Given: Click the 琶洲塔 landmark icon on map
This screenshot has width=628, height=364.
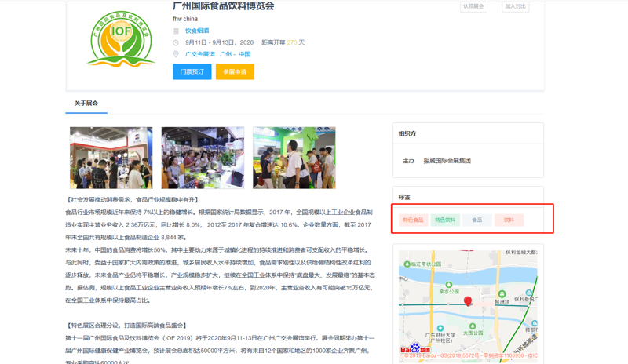Looking at the screenshot, I should pos(502,294).
